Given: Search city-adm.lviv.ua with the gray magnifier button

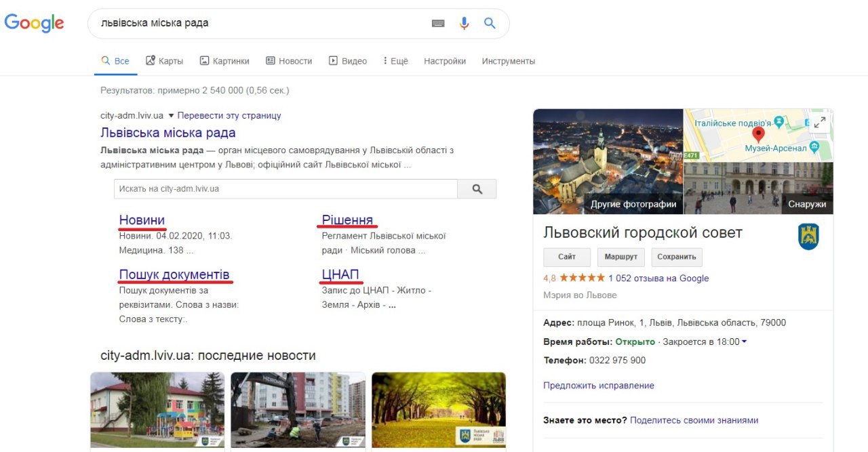Looking at the screenshot, I should click(x=477, y=189).
